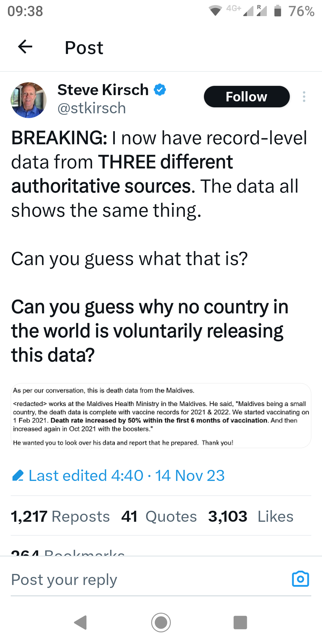322x644 pixels.
Task: Tap the edit pencil icon
Action: pyautogui.click(x=18, y=475)
